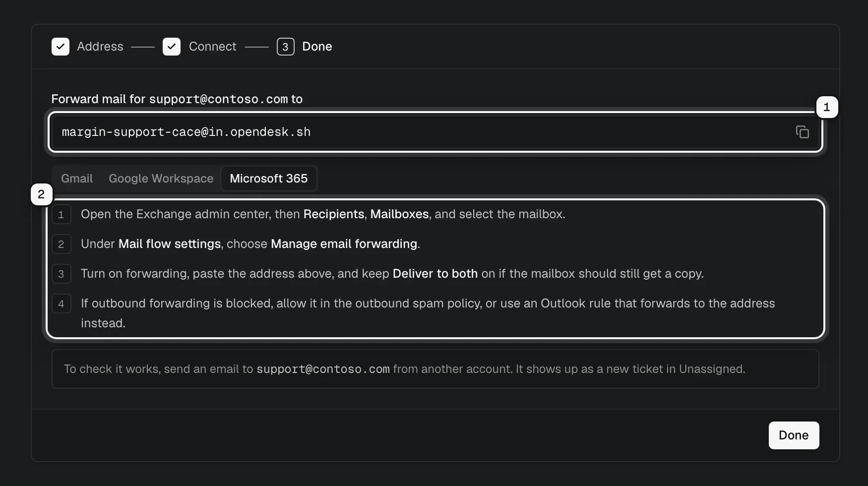
Task: Click the margin-support-cace@in.opendesk.sh address field
Action: [435, 132]
